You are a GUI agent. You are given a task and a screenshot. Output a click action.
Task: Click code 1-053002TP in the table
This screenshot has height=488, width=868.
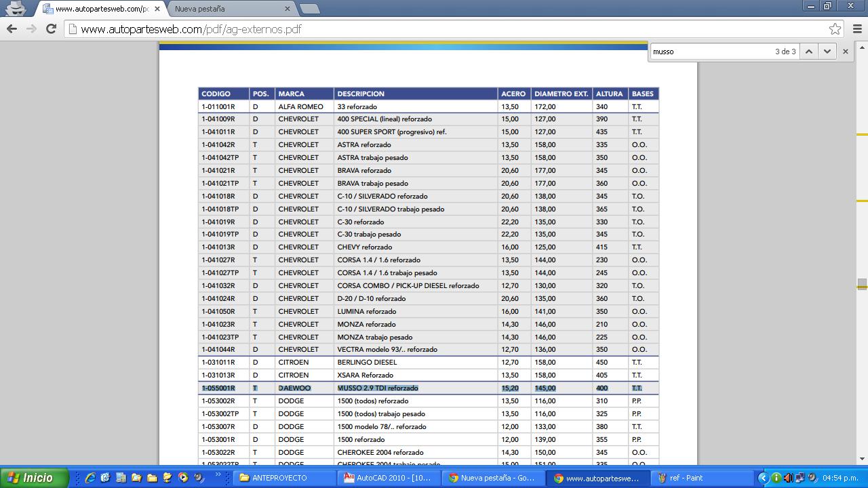[x=220, y=413]
